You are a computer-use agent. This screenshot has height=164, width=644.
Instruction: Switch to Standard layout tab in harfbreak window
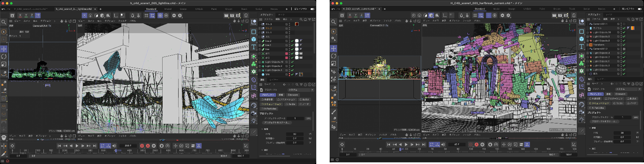tap(480, 9)
